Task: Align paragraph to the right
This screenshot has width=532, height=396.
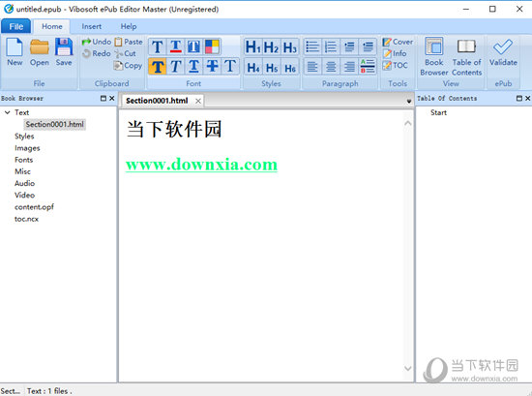Action: pyautogui.click(x=349, y=67)
